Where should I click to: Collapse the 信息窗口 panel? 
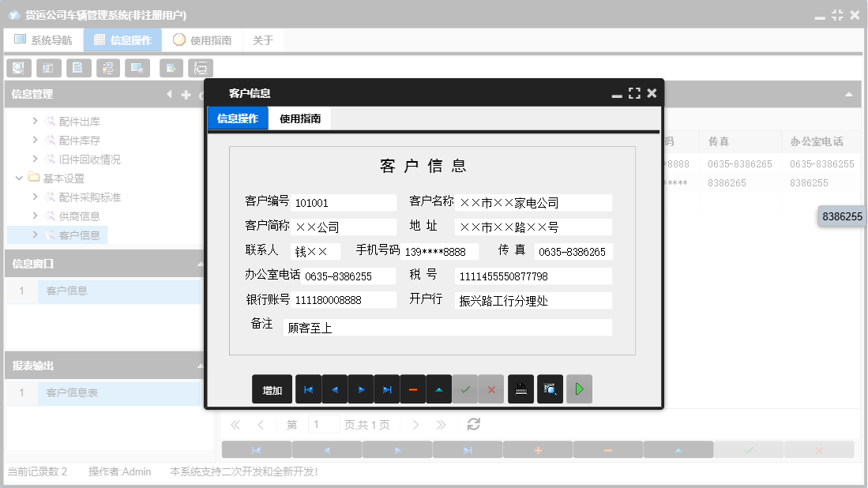(x=201, y=264)
